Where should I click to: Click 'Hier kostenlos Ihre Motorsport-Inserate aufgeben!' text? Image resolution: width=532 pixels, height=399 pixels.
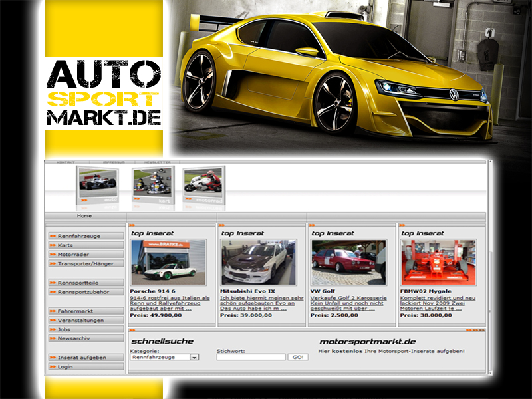[x=392, y=351]
